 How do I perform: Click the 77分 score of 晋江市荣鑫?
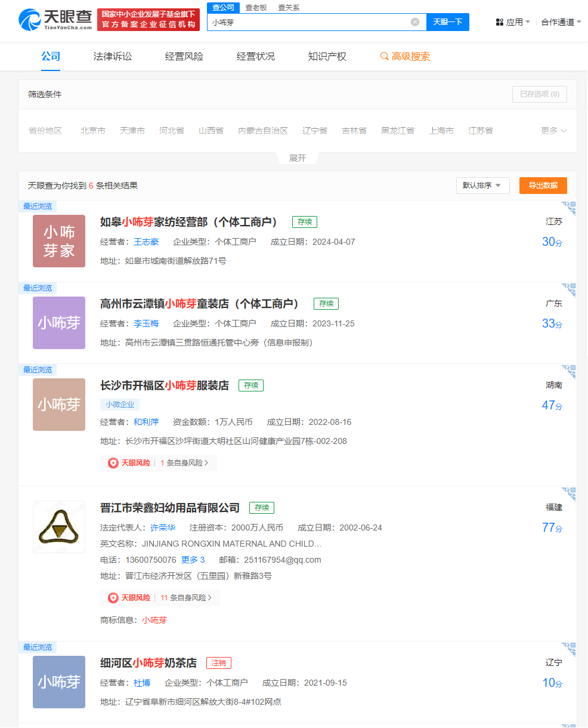(552, 528)
